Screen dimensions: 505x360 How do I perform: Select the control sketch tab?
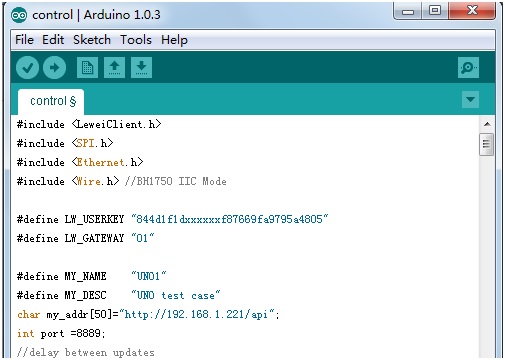[51, 101]
